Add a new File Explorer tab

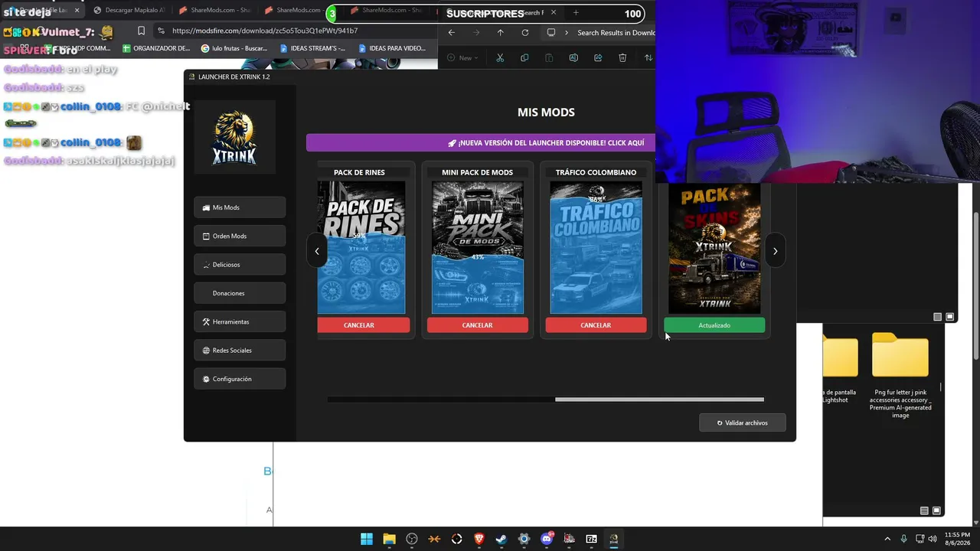click(576, 12)
